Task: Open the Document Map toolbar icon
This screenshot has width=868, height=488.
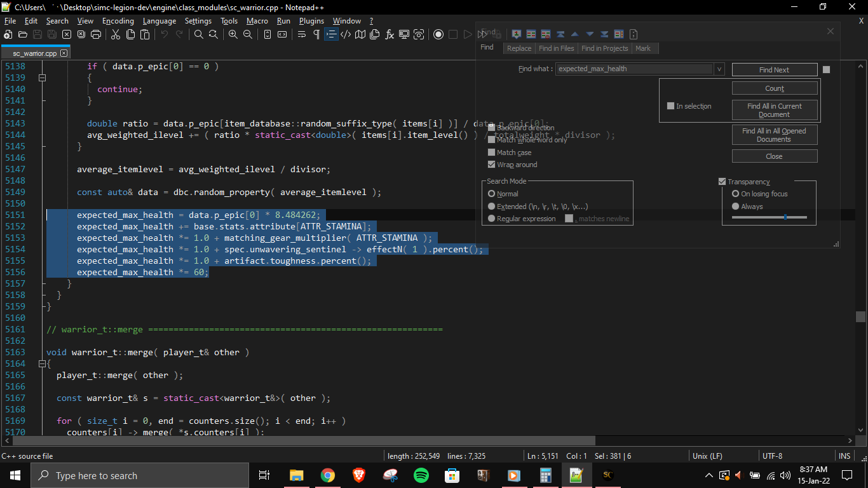Action: [360, 34]
